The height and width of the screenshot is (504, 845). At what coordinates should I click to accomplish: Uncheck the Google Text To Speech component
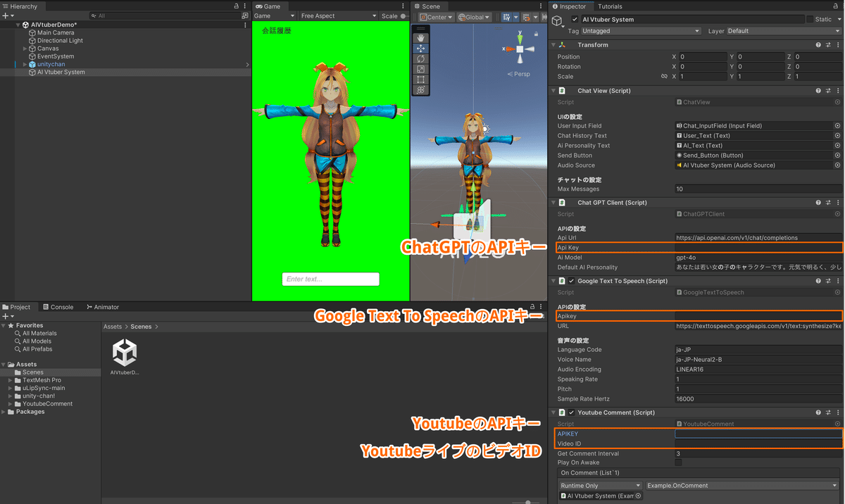click(x=570, y=280)
